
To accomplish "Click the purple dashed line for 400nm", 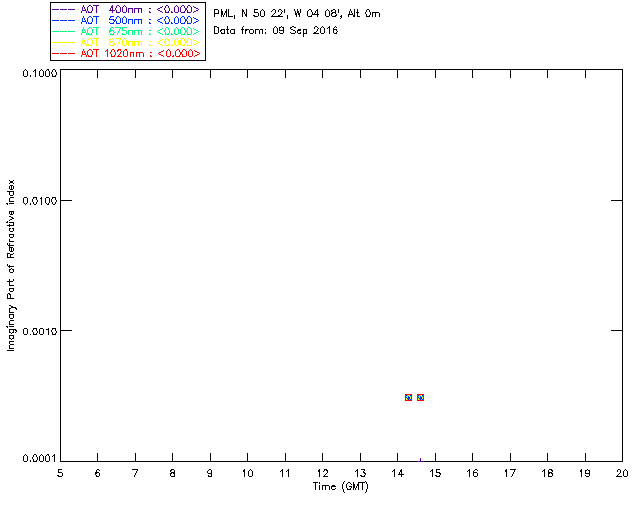I will point(64,9).
